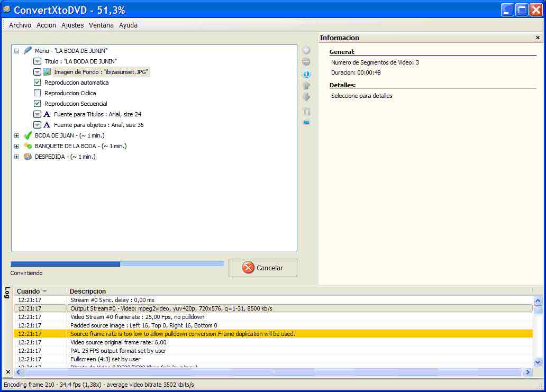Select the Video source original frame rate row
Viewport: 546px width, 392px height.
coord(273,342)
